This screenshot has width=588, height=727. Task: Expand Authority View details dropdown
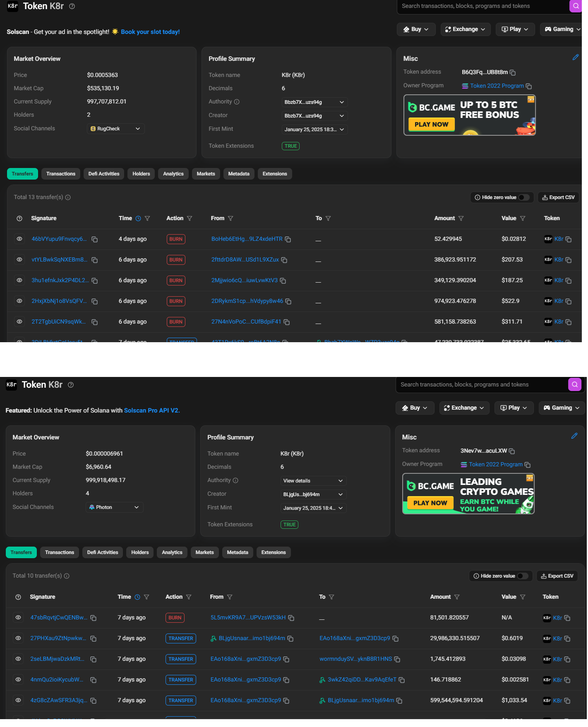pyautogui.click(x=313, y=481)
